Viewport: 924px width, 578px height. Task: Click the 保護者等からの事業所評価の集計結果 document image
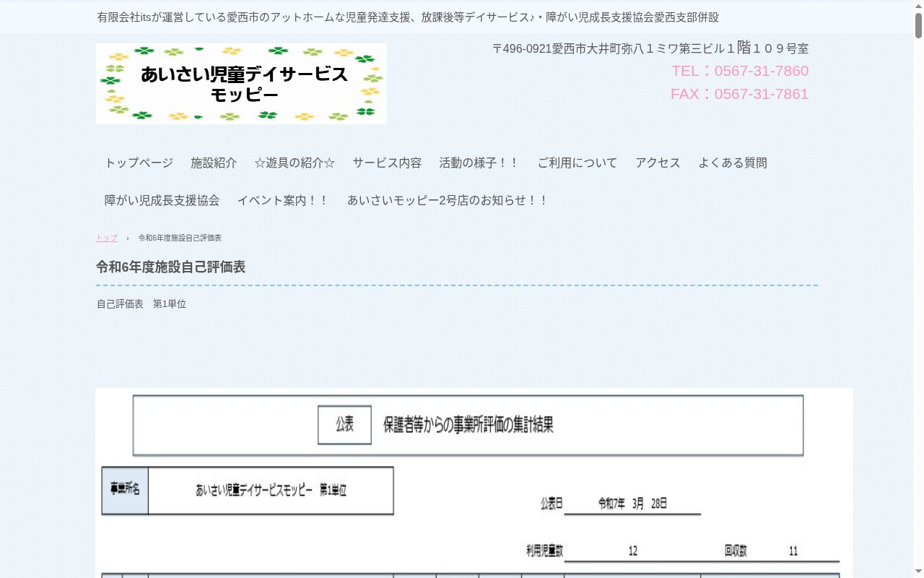(474, 483)
